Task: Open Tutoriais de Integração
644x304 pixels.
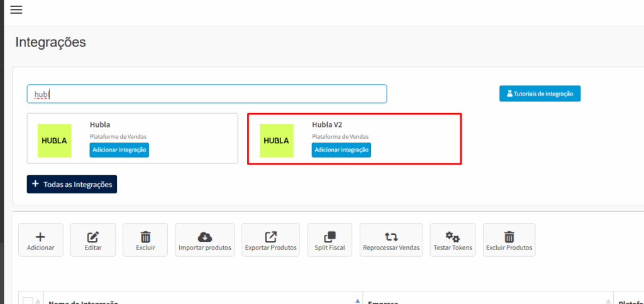Action: point(540,94)
